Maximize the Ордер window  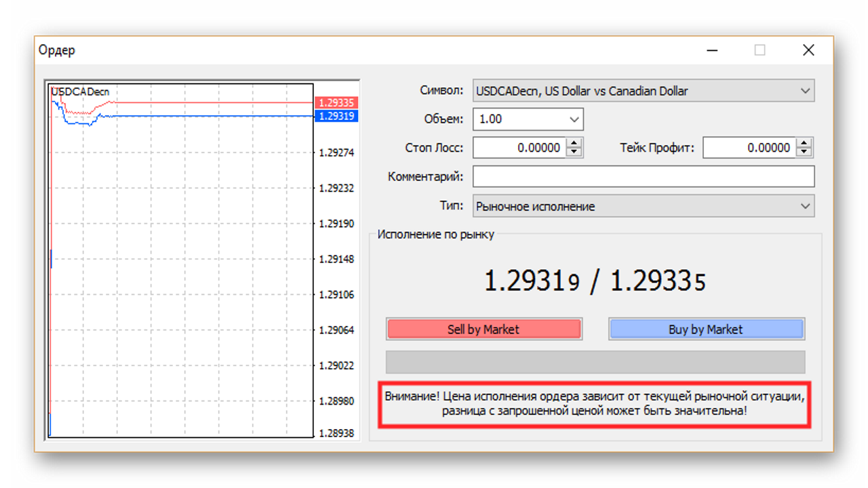(x=759, y=50)
